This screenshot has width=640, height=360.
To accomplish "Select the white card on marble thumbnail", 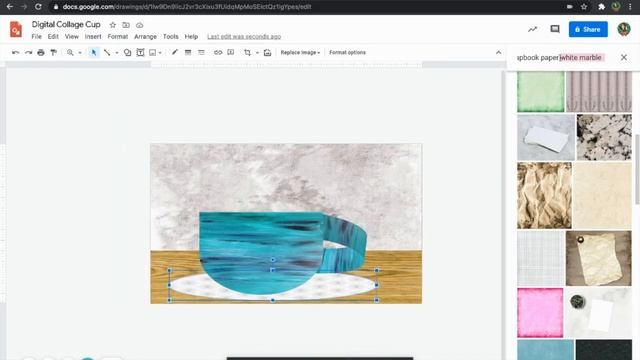I will tap(546, 137).
